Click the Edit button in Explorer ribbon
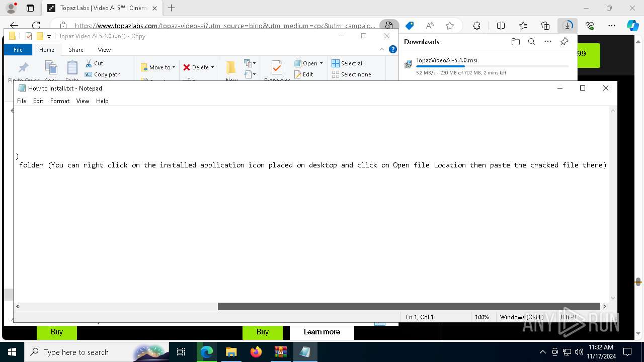 pos(304,74)
